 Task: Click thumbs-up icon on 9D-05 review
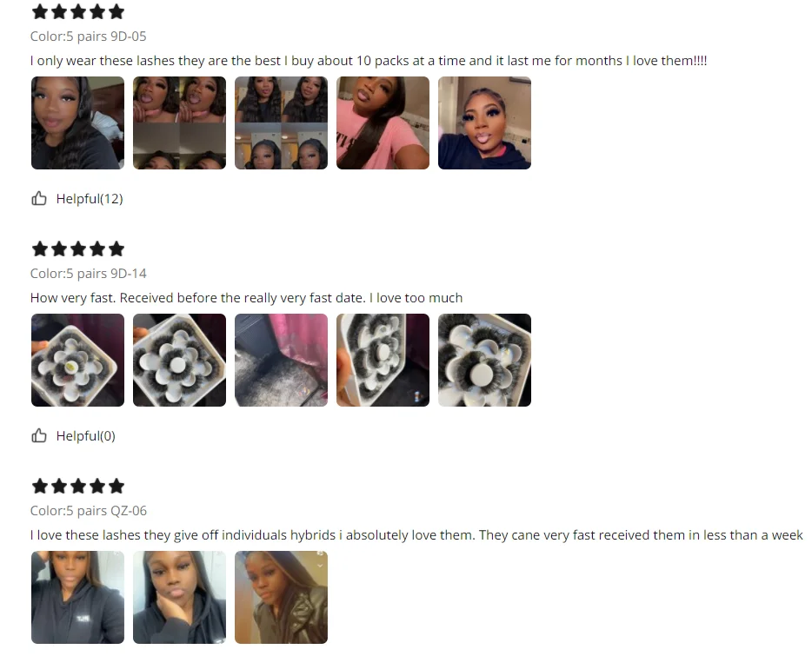(x=39, y=198)
